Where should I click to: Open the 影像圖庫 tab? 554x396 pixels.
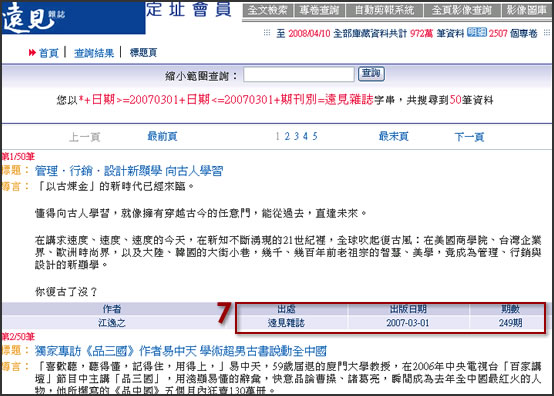coord(527,11)
